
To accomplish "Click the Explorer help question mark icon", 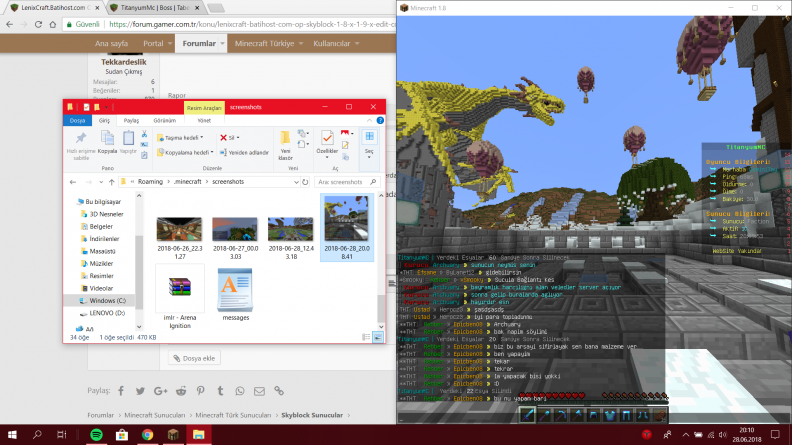I will 380,120.
